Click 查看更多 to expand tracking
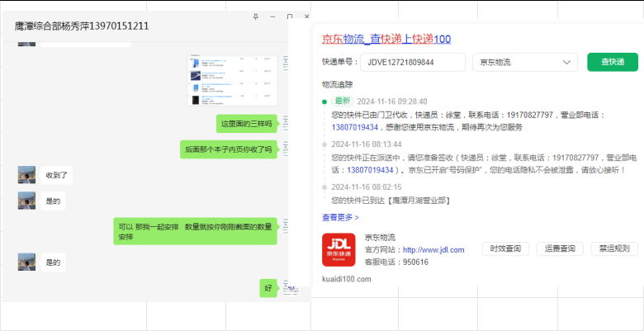The width and height of the screenshot is (644, 331). [340, 218]
